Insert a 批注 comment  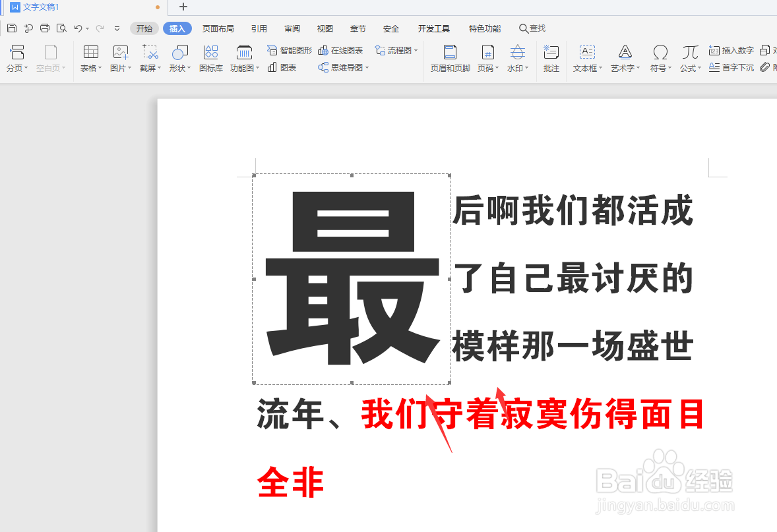[551, 58]
